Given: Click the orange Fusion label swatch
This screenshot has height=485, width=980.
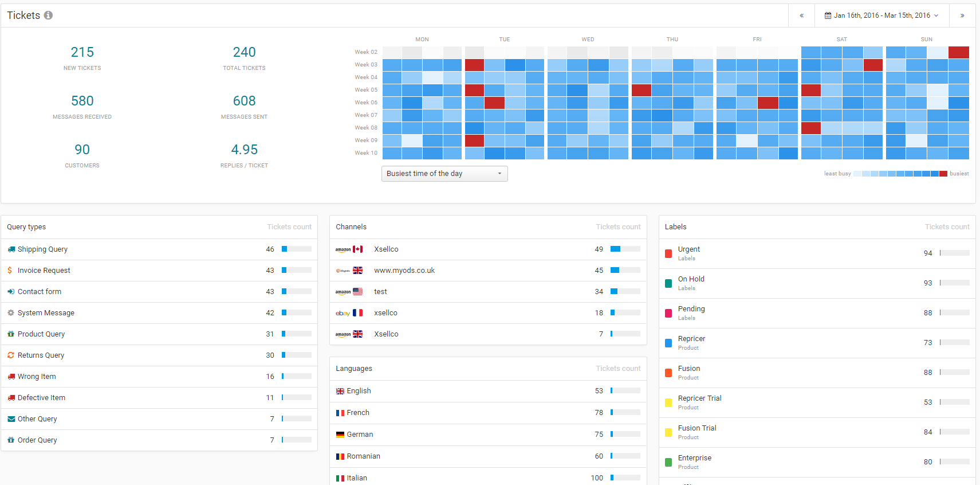Looking at the screenshot, I should (x=668, y=373).
